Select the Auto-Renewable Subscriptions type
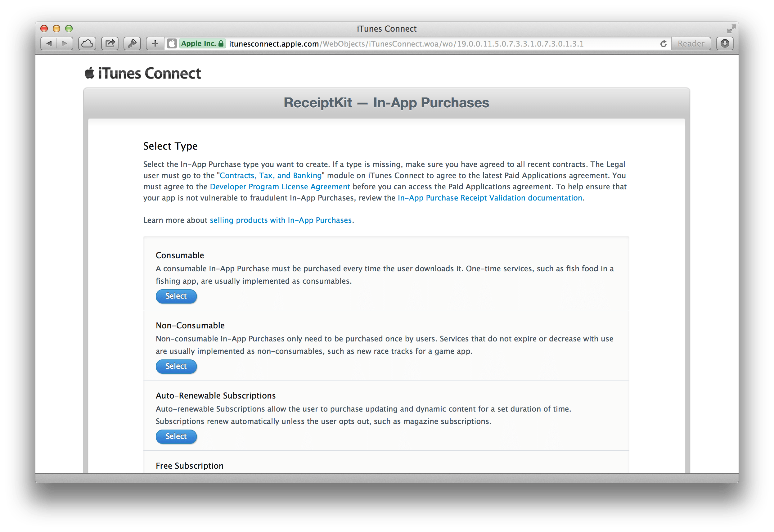 tap(176, 436)
